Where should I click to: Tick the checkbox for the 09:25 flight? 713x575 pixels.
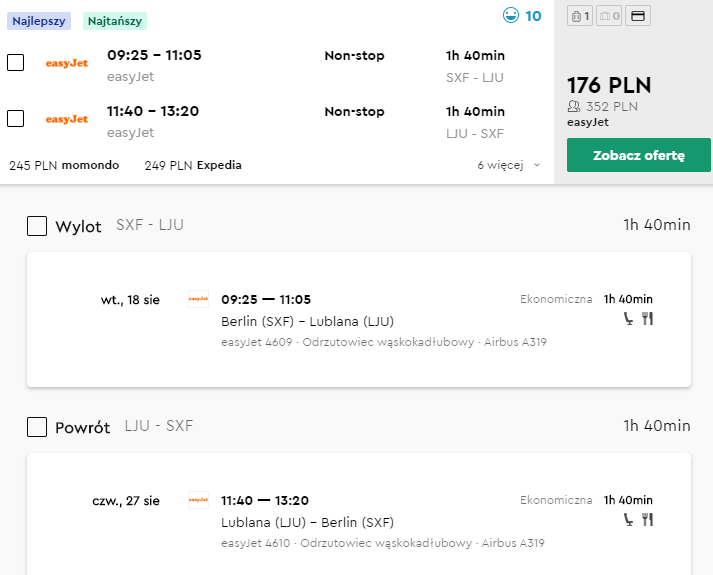tap(16, 63)
